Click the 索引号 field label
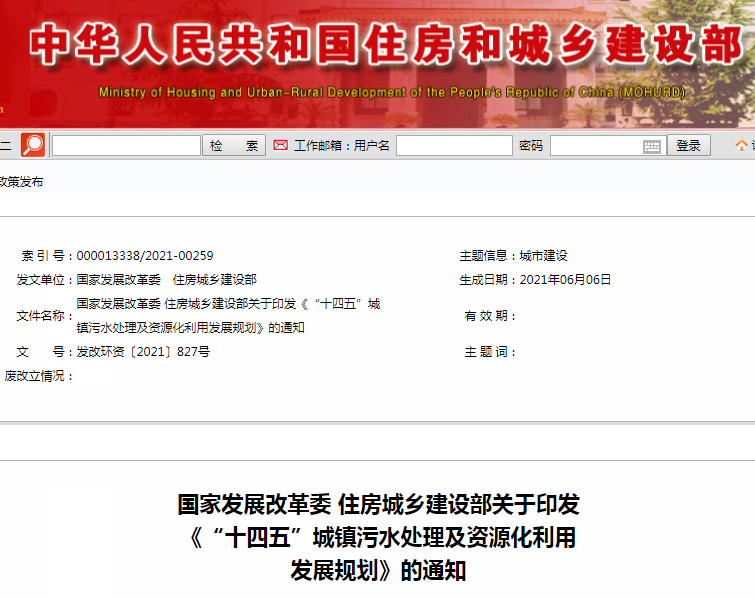This screenshot has width=755, height=598. [x=46, y=256]
